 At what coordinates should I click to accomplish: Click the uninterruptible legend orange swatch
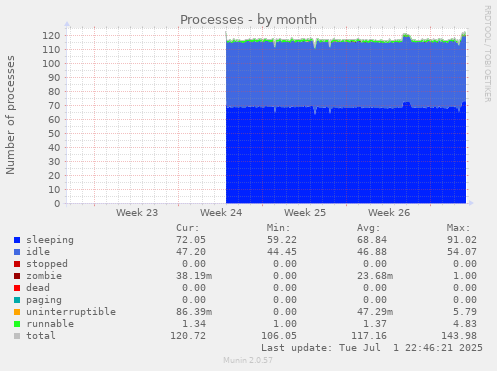point(17,312)
